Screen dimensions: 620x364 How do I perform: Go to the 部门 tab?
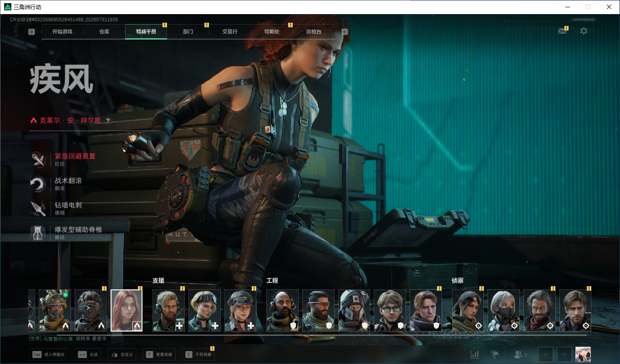click(x=188, y=32)
